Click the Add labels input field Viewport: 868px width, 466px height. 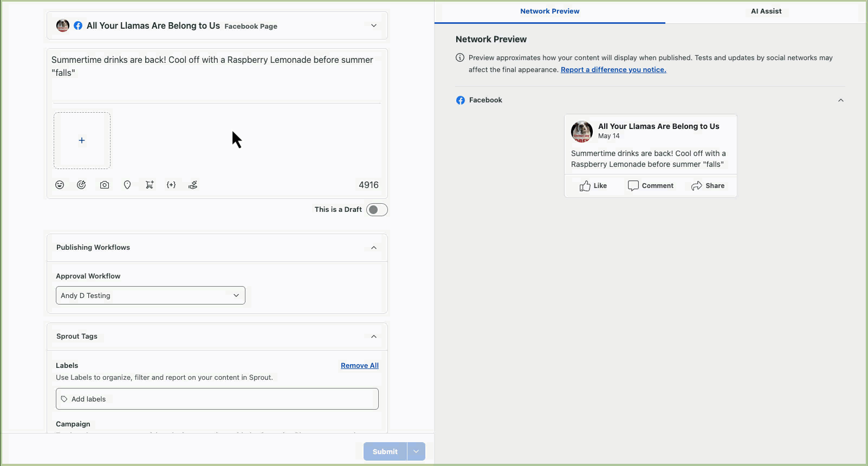[x=217, y=399]
